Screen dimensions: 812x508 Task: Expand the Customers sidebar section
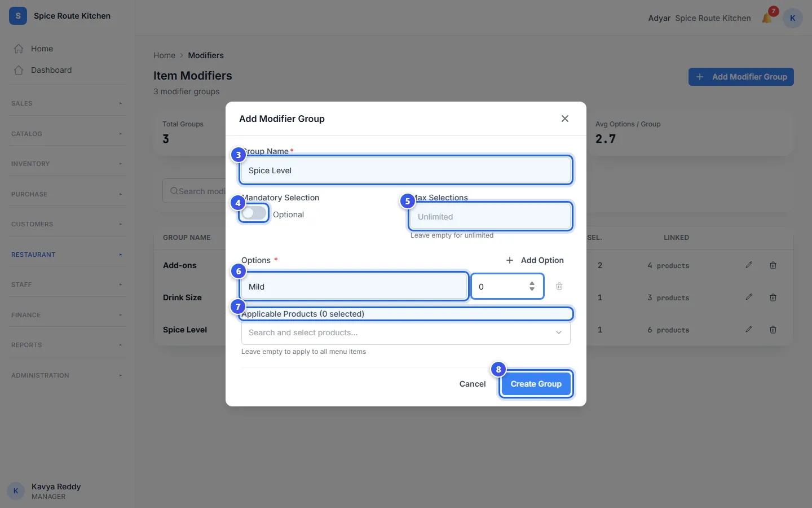pos(68,224)
